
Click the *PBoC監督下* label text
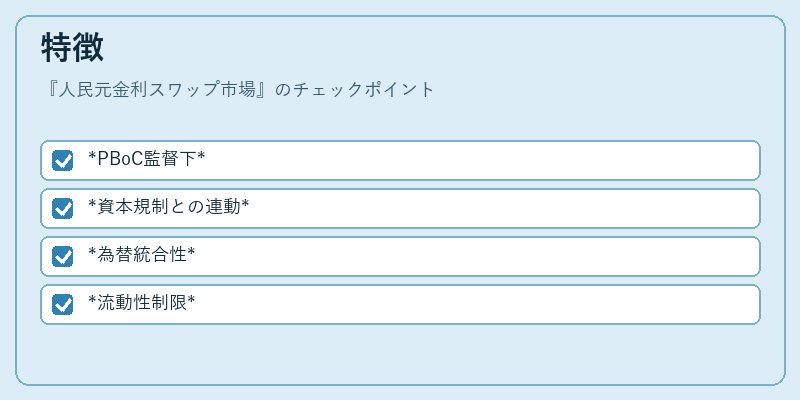146,159
